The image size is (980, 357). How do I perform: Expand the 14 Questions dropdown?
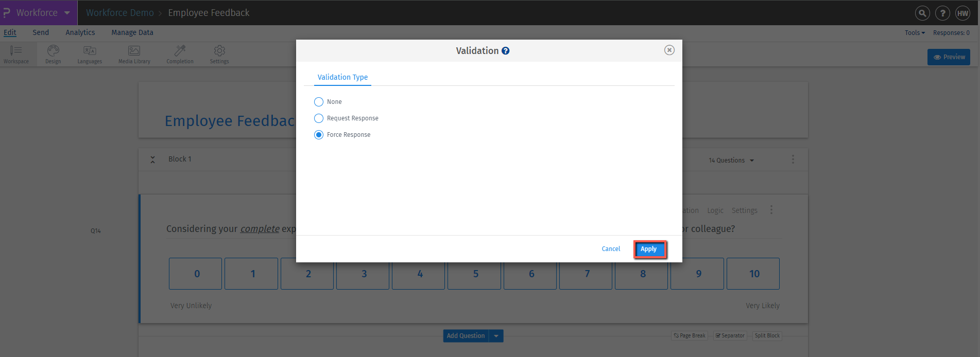pos(731,160)
